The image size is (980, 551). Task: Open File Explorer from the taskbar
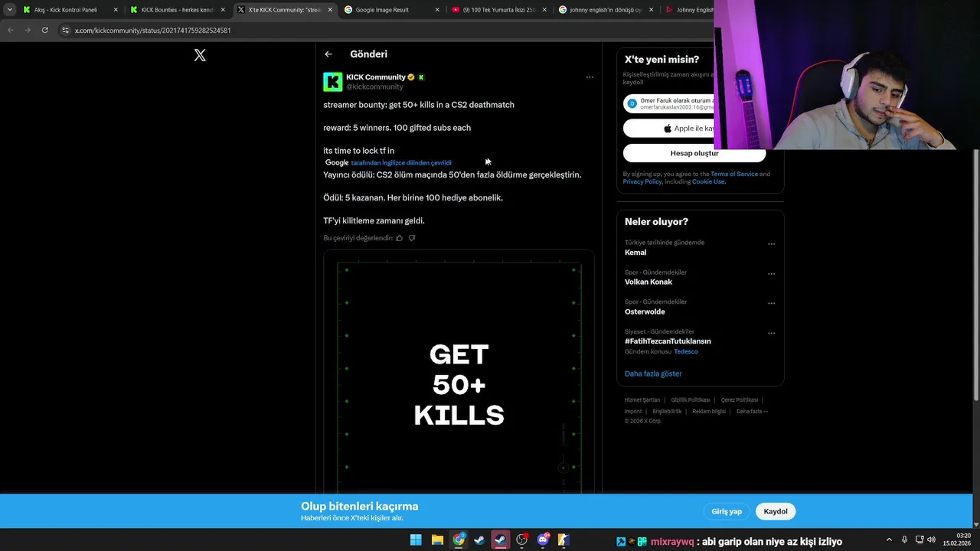click(x=437, y=540)
